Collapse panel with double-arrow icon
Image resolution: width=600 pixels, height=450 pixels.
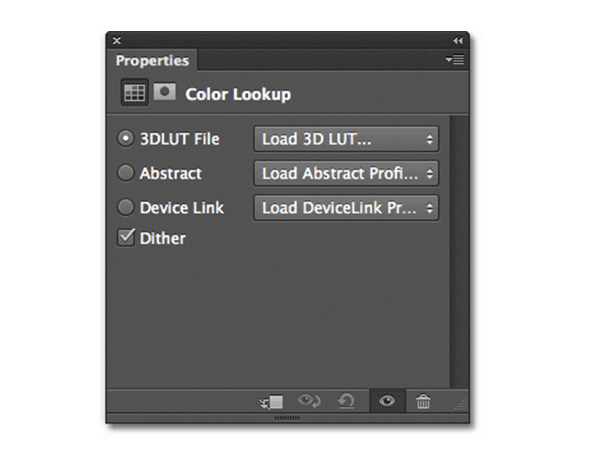point(459,40)
